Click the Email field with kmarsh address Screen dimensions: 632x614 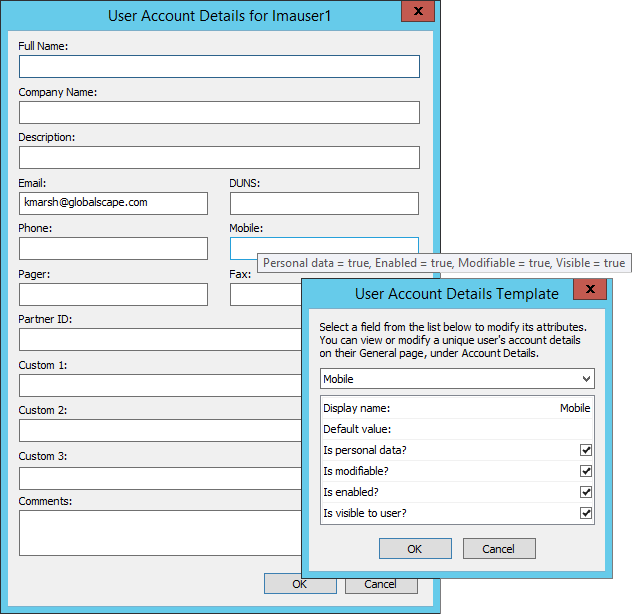[x=113, y=203]
